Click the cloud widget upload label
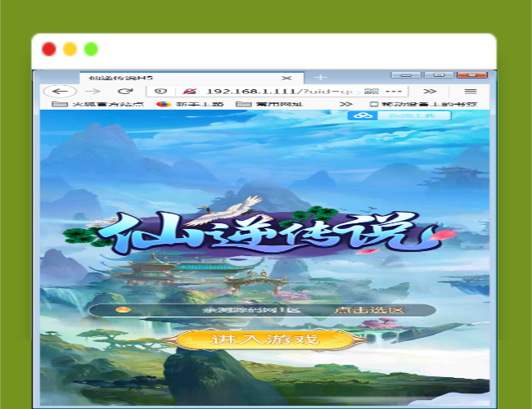Viewport: 532px width, 409px height. (413, 115)
